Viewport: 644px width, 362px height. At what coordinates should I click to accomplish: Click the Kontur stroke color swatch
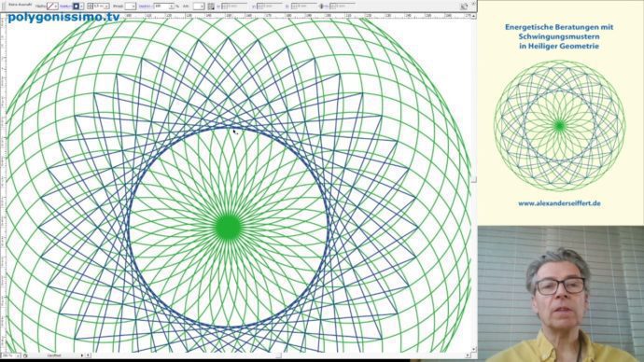[76, 7]
